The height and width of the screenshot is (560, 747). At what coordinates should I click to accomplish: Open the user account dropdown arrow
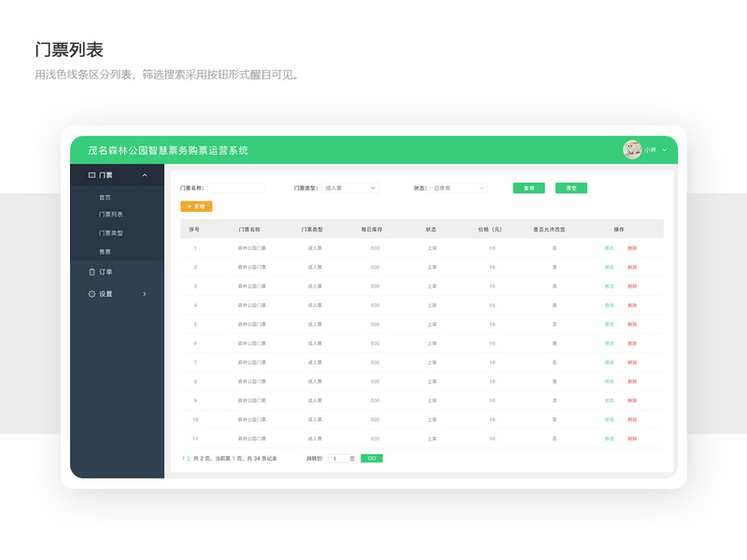[x=665, y=150]
